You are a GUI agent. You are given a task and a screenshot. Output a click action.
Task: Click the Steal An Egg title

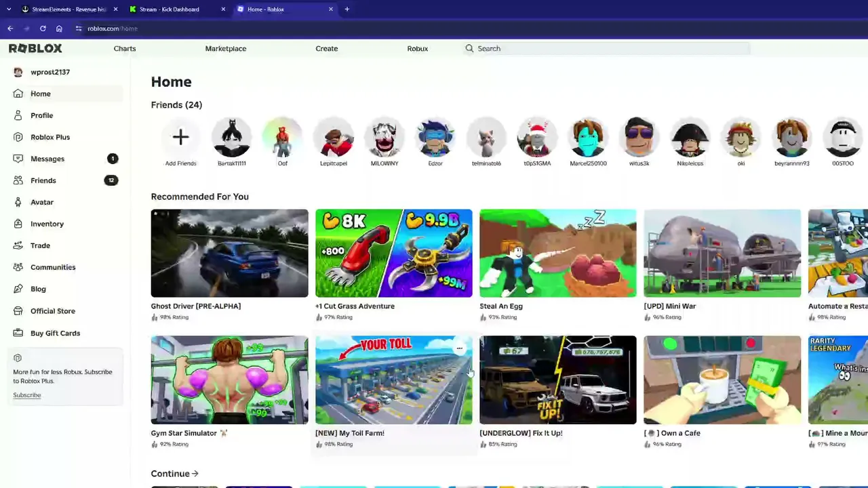[x=501, y=306]
